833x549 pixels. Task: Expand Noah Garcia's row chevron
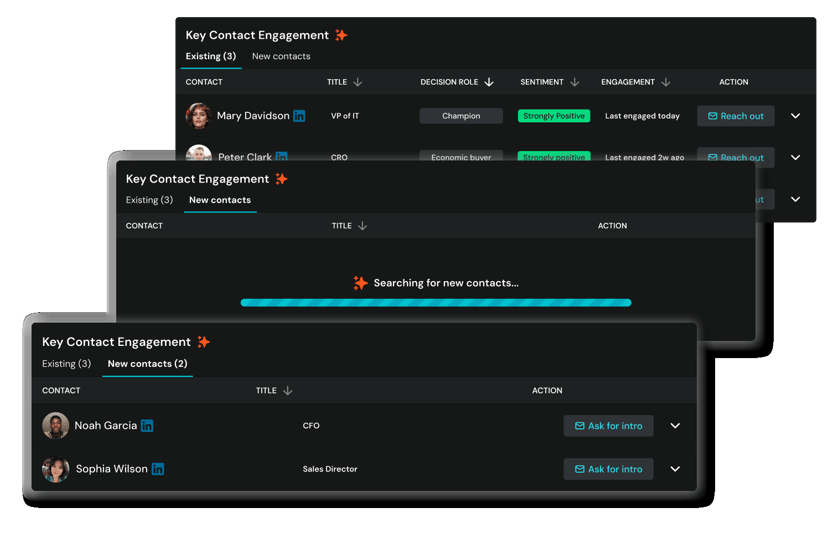[675, 426]
